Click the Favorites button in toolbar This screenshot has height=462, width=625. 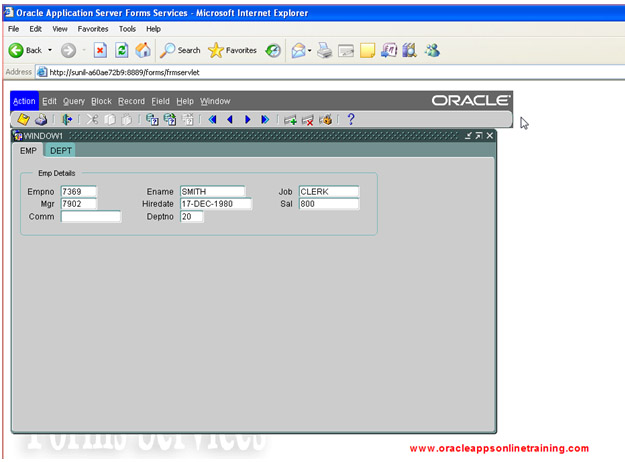tap(232, 50)
